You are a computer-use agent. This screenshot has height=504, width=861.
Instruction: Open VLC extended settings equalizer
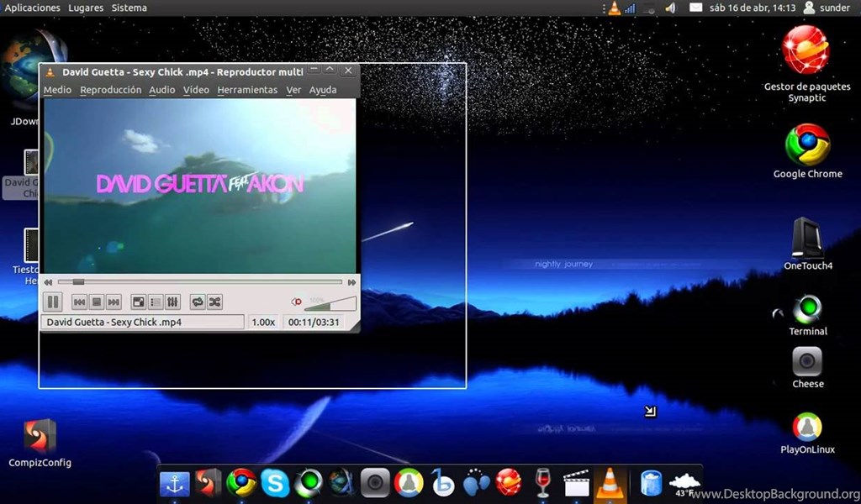(172, 302)
